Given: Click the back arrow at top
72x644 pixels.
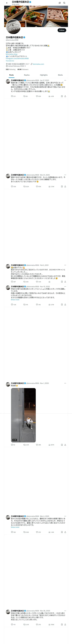Looking at the screenshot, I should point(7,3).
